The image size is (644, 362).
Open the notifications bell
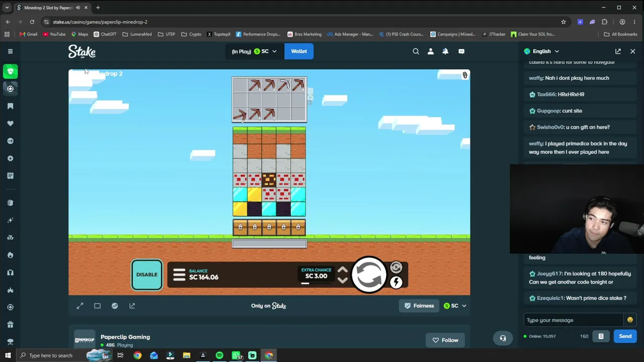[x=445, y=51]
